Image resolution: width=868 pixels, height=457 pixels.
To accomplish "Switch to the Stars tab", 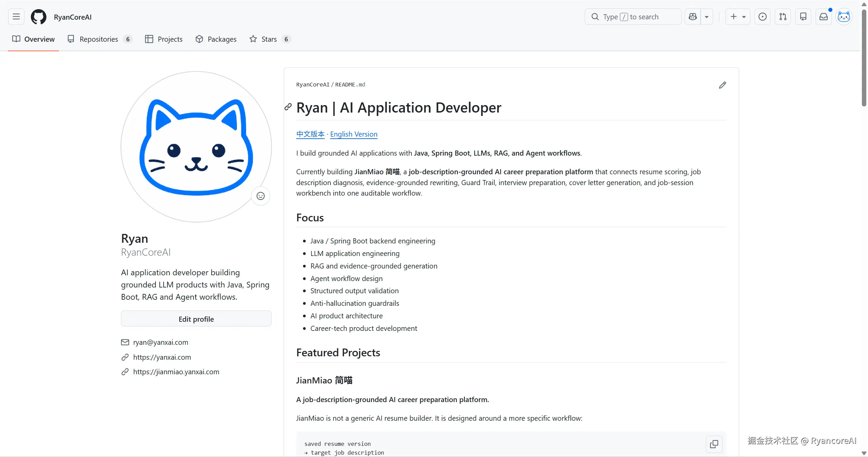I will click(270, 39).
